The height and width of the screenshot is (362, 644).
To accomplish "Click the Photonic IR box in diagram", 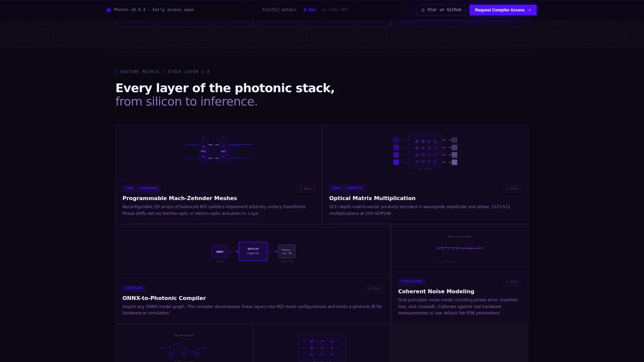I will 286,251.
